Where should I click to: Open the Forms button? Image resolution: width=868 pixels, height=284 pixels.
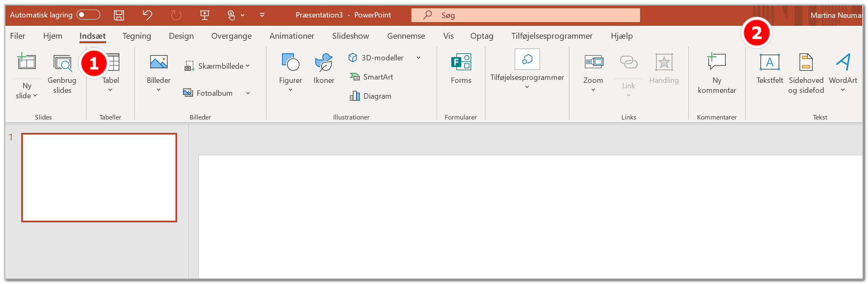pos(461,69)
